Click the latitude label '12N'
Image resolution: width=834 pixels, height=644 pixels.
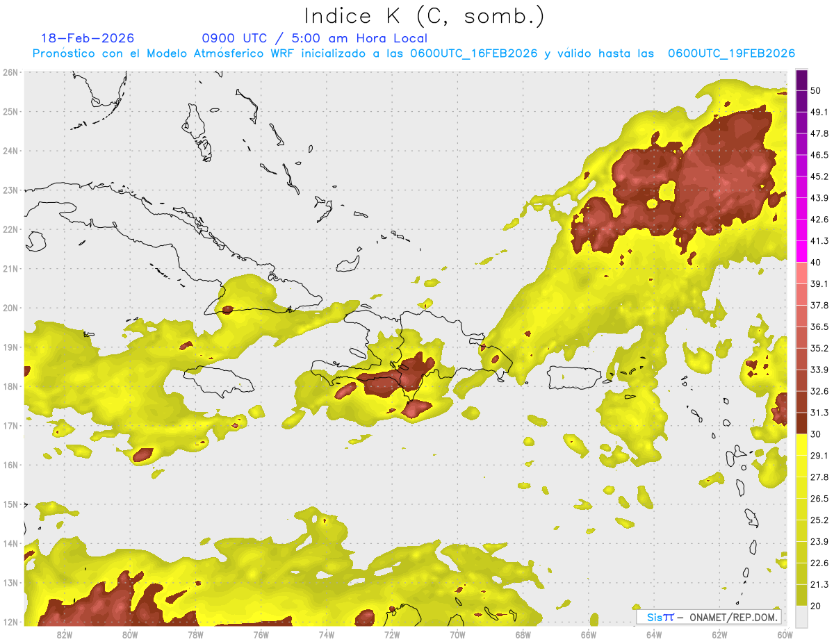[10, 622]
